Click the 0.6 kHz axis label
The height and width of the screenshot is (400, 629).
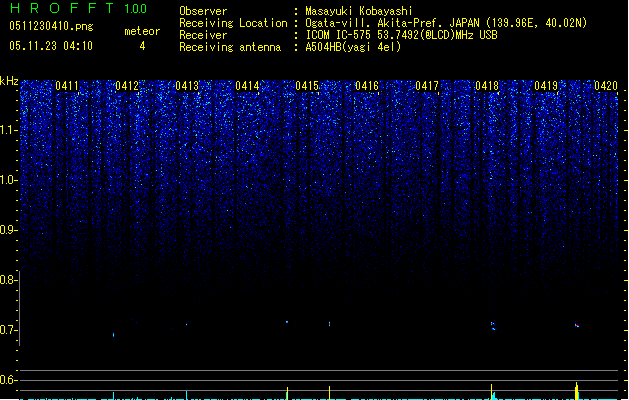pos(8,380)
